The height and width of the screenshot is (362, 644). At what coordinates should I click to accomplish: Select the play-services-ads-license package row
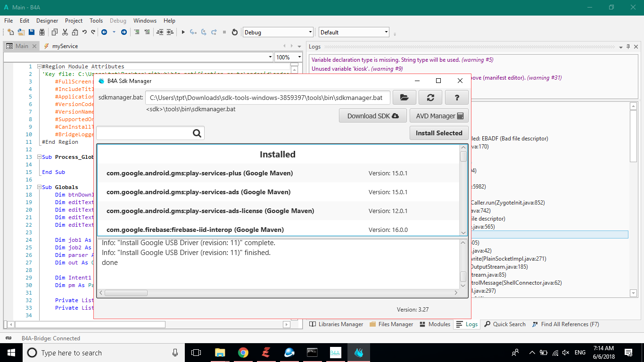click(x=278, y=211)
